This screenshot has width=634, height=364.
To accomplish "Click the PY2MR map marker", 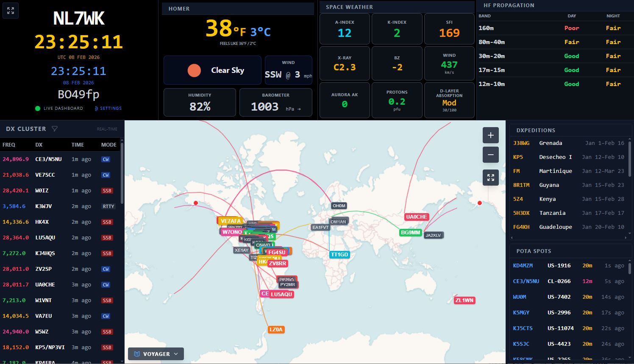I will tap(288, 284).
